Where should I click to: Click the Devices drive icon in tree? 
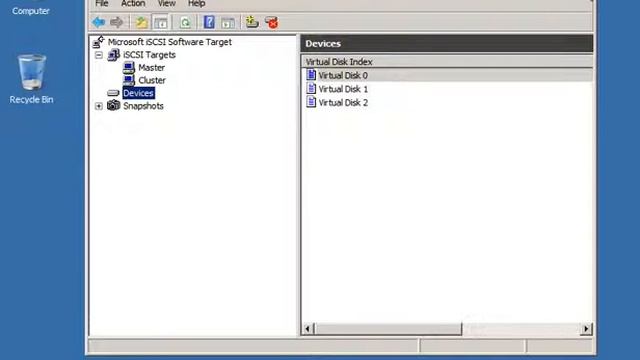(113, 93)
